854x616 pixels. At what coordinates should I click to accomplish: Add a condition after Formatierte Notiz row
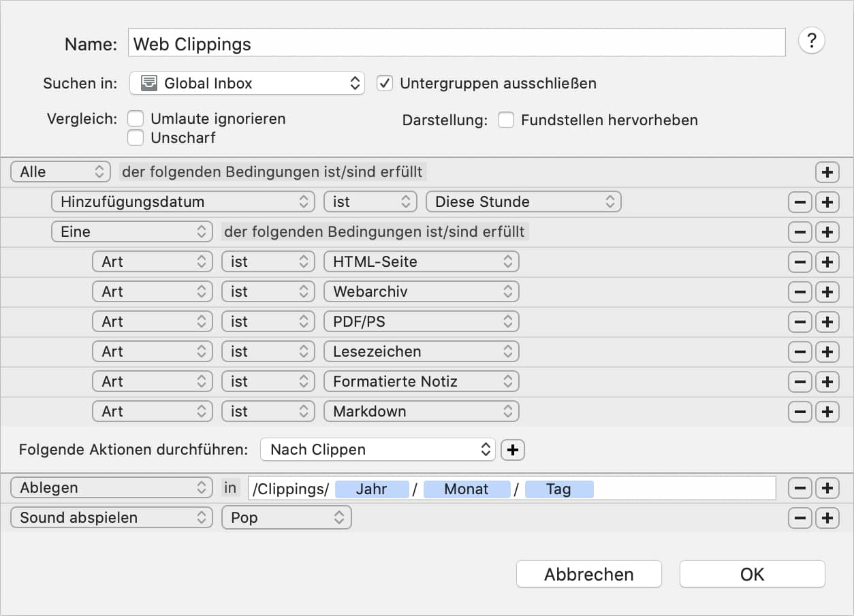coord(827,382)
